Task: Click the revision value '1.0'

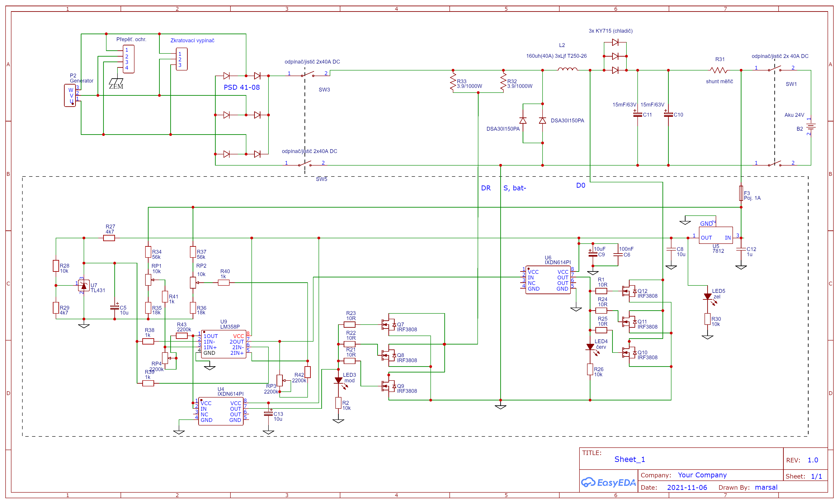Action: (x=813, y=460)
